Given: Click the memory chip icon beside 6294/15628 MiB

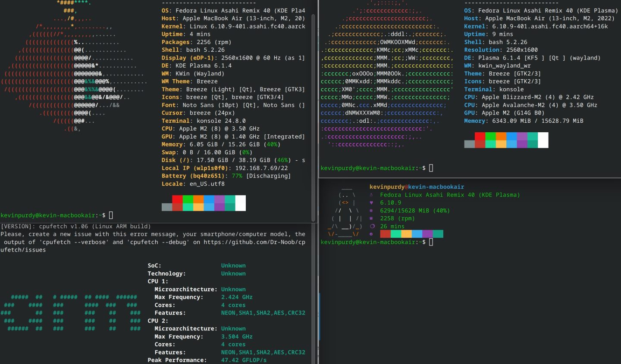Looking at the screenshot, I should point(371,211).
